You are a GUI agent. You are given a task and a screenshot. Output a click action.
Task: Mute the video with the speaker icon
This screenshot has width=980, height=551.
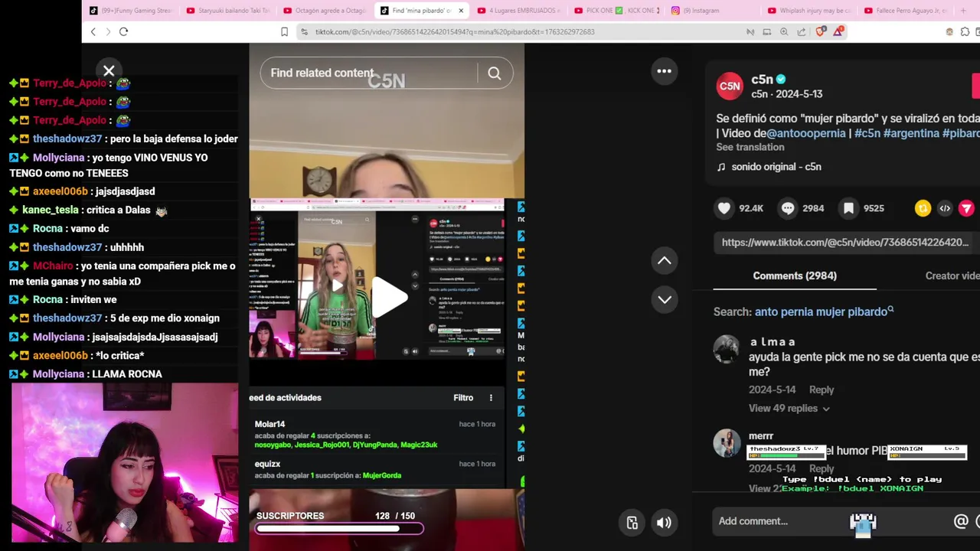[664, 523]
